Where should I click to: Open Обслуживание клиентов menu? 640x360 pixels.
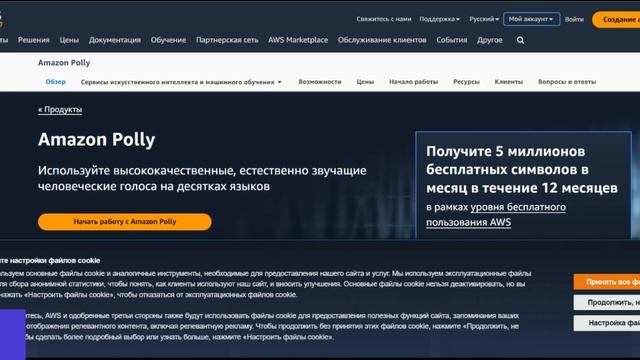point(382,40)
